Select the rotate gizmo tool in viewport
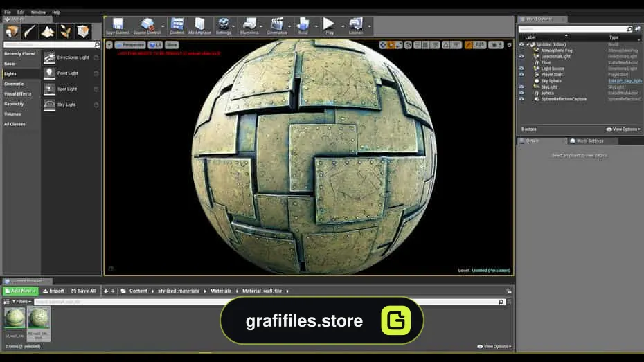The image size is (644, 362). pyautogui.click(x=391, y=45)
